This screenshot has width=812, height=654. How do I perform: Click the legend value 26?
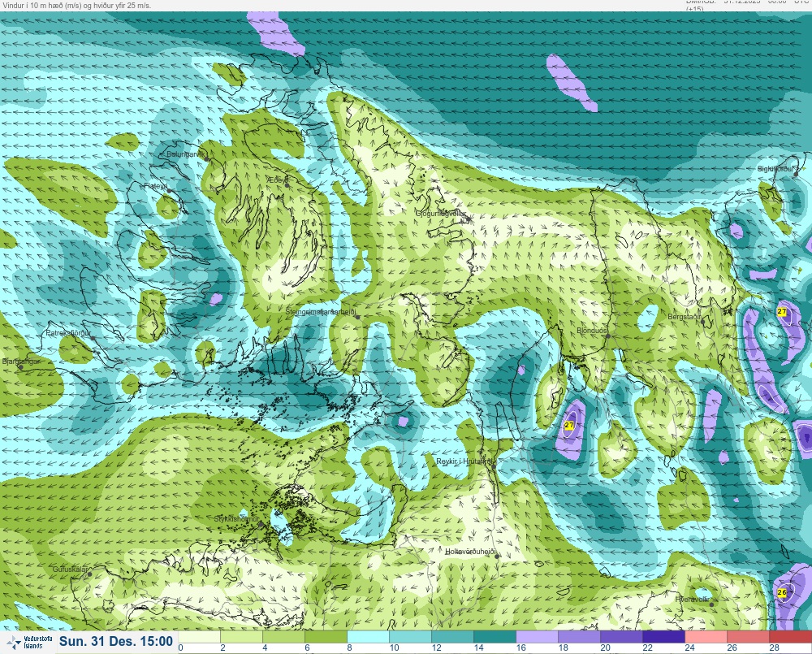732,648
